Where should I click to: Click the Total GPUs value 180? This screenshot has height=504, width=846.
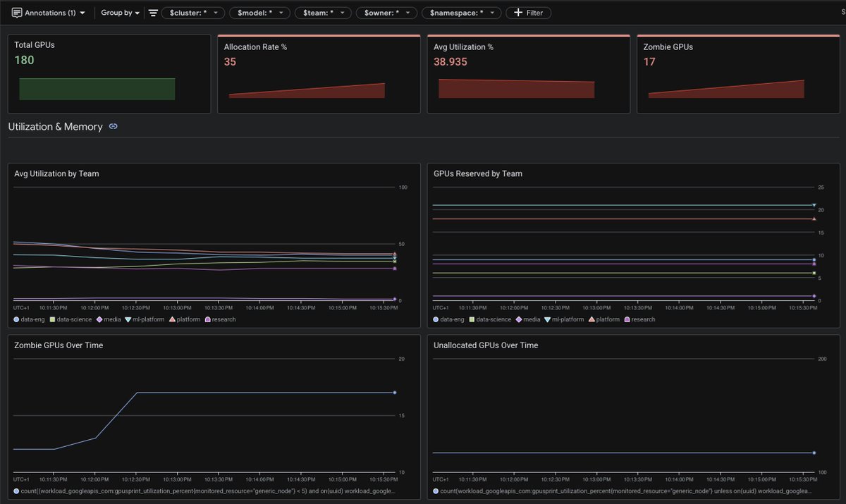24,61
